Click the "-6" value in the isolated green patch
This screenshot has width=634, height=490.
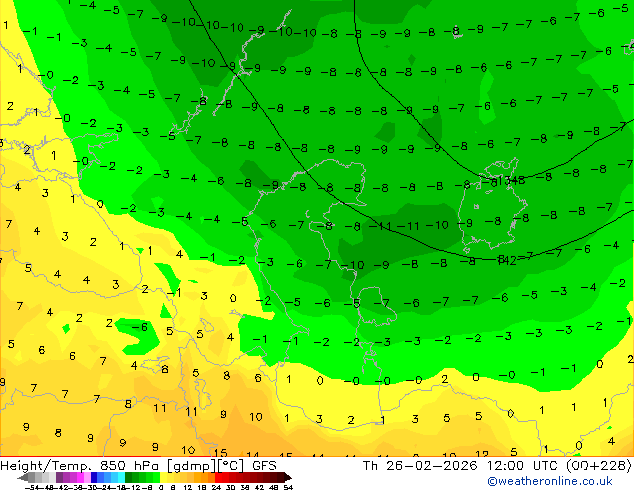(139, 327)
